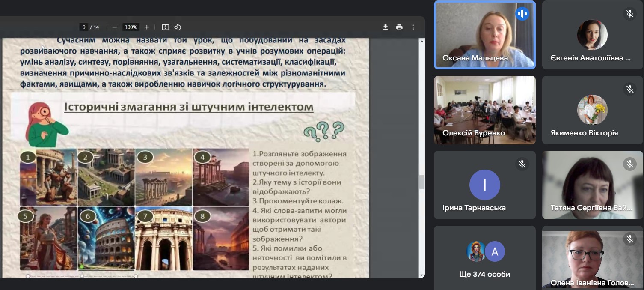Click the PDF vertical scrollbar thumb
Image resolution: width=644 pixels, height=290 pixels.
click(422, 182)
